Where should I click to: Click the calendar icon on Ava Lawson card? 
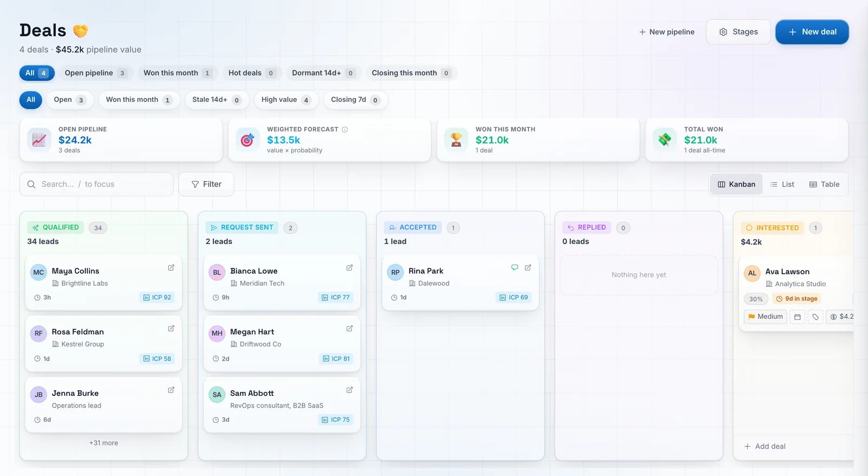[x=797, y=317]
